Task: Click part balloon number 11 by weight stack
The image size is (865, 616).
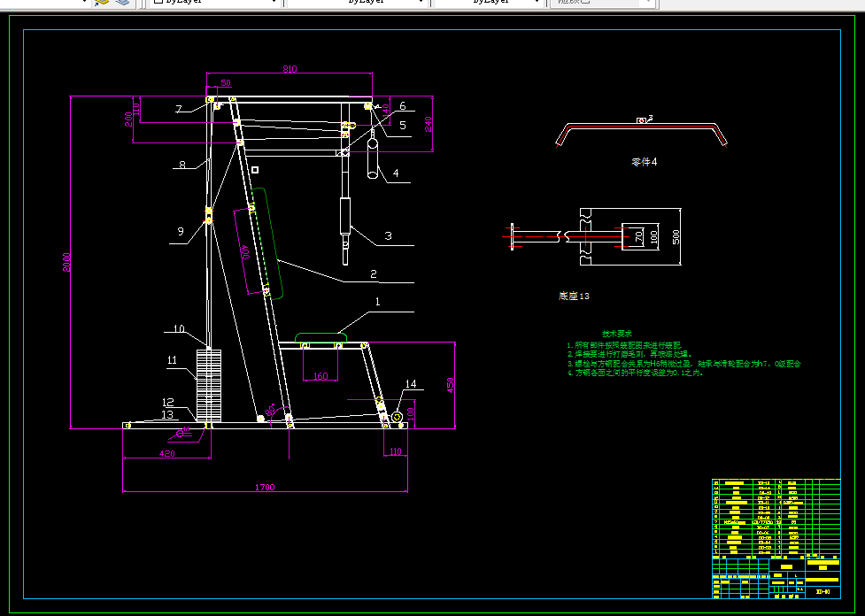Action: (x=172, y=360)
